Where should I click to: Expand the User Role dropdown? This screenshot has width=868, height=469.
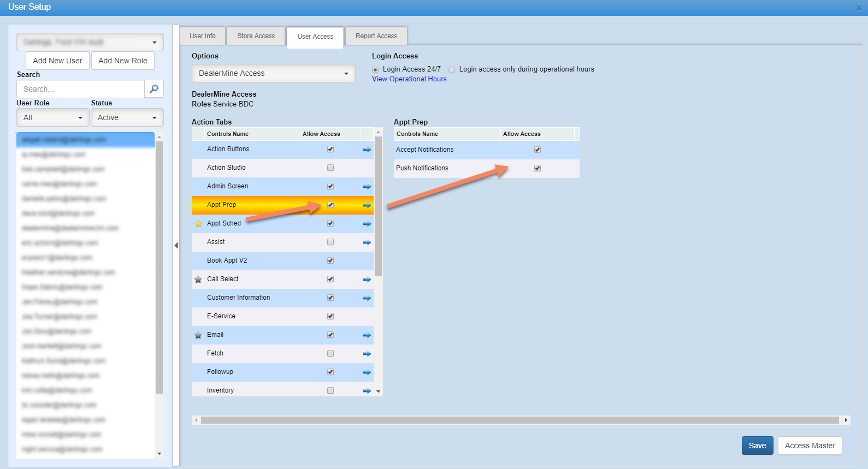(52, 117)
